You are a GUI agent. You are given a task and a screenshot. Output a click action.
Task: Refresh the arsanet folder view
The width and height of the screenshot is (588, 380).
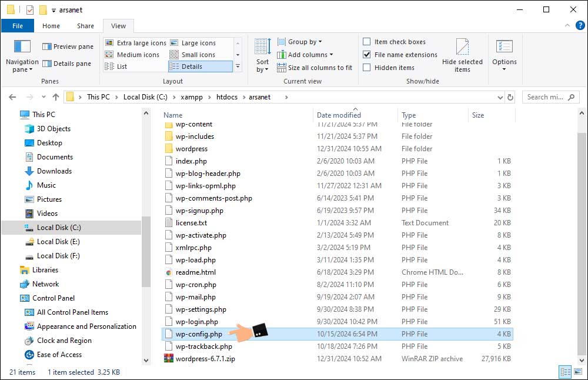tap(510, 97)
